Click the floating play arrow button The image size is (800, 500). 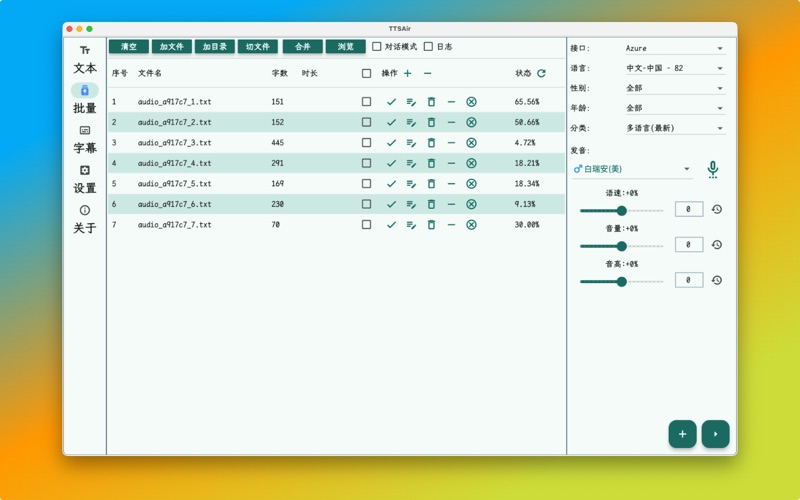point(715,434)
